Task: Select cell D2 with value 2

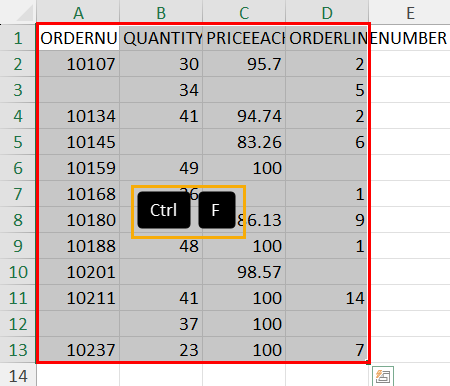Action: pyautogui.click(x=327, y=64)
